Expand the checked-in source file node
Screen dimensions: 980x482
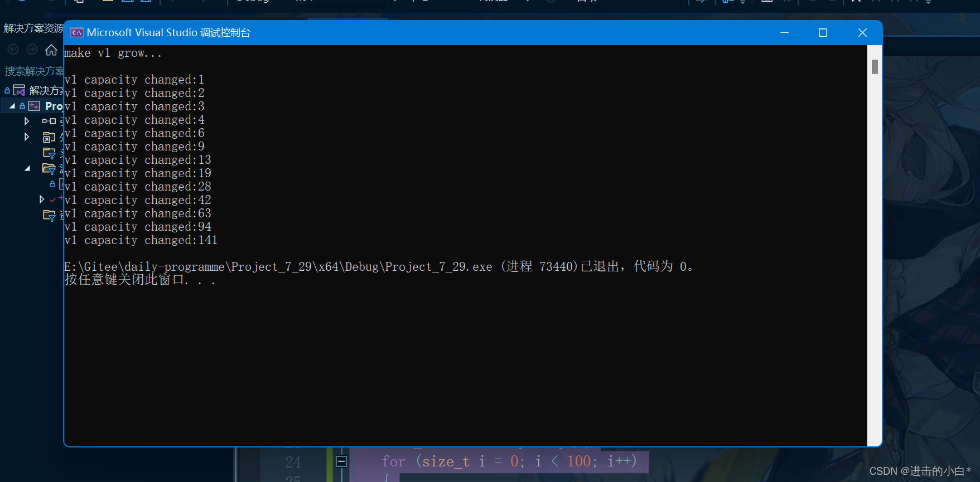42,199
